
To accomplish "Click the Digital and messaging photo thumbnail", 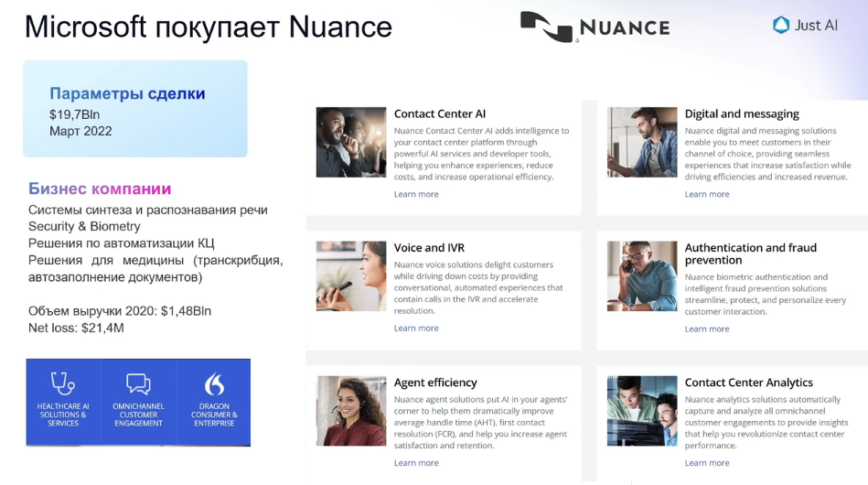I will click(641, 142).
